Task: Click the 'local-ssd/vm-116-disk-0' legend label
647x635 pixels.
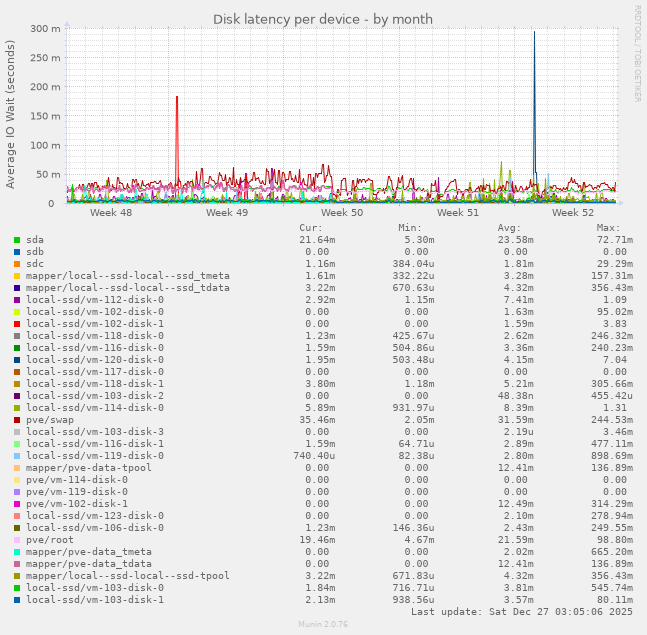Action: [x=95, y=348]
